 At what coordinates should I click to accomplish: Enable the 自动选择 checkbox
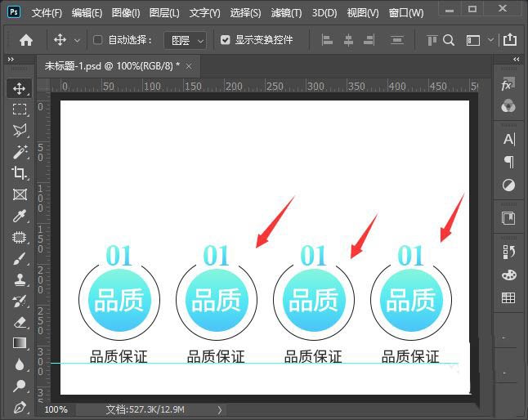pos(98,39)
